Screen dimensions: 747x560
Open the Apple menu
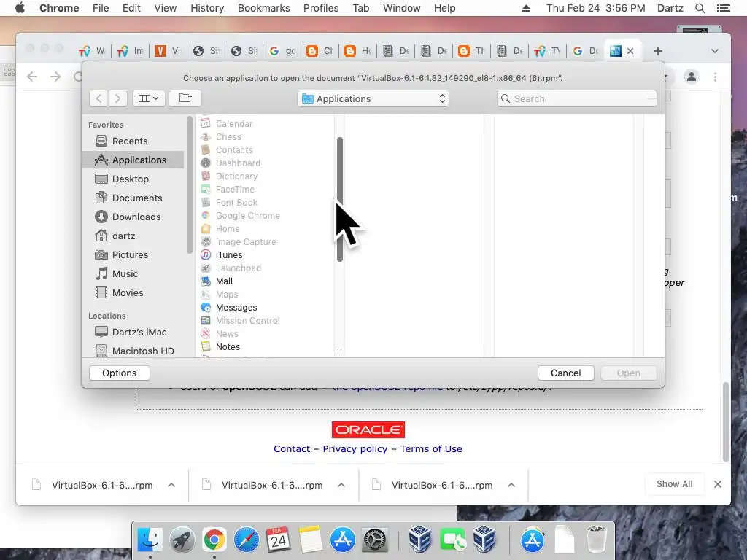(20, 8)
